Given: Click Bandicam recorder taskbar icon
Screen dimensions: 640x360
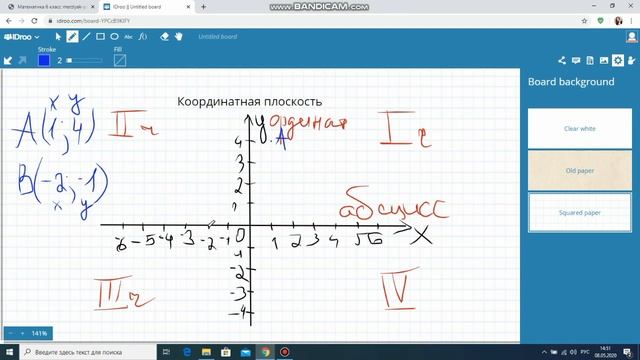Looking at the screenshot, I should click(285, 352).
